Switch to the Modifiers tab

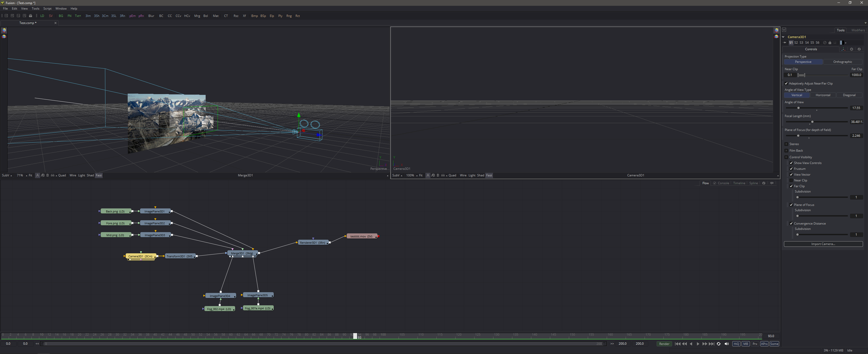tap(858, 30)
